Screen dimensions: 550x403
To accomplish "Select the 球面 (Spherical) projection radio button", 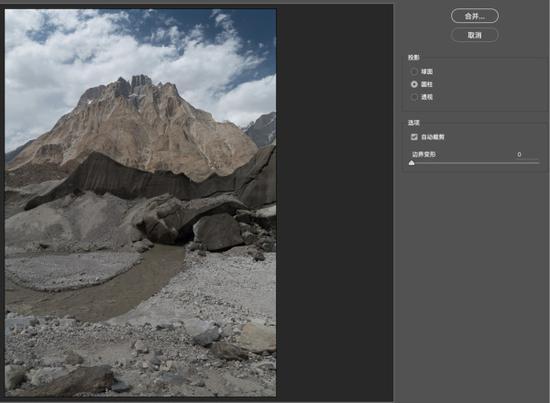I will click(x=414, y=72).
